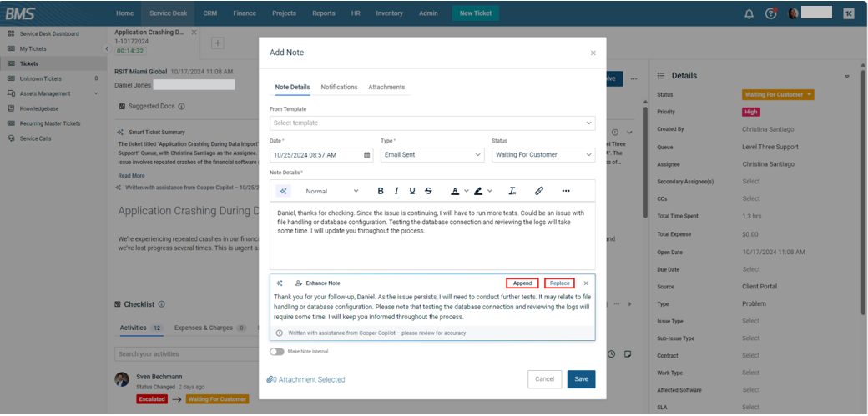Open the Normal text style dropdown
Image resolution: width=868 pixels, height=416 pixels.
[x=331, y=191]
